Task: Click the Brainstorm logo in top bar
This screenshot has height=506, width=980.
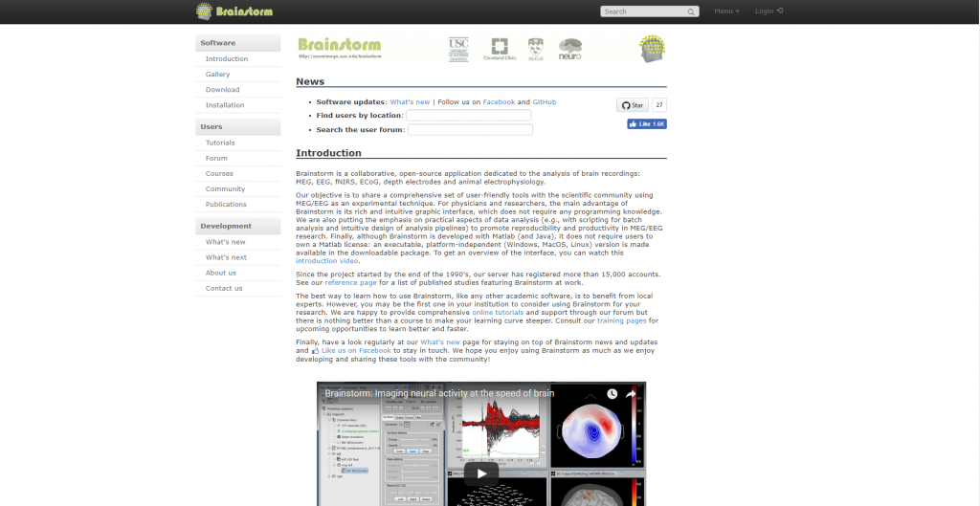Action: (x=234, y=11)
